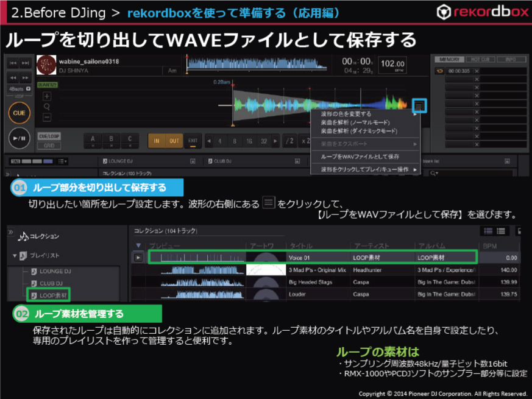Screen dimensions: 532x399
Task: Choose save loop as WAV file
Action: [x=366, y=157]
